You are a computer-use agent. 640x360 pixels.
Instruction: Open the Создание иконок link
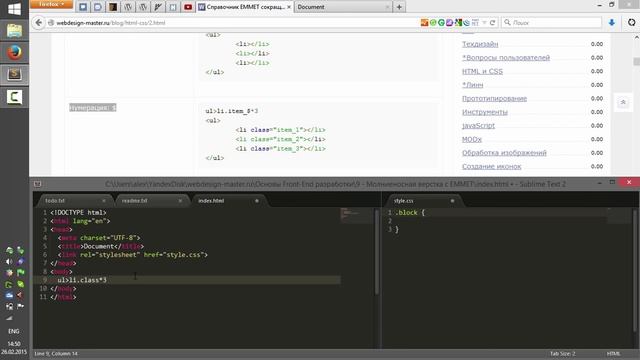pyautogui.click(x=491, y=166)
